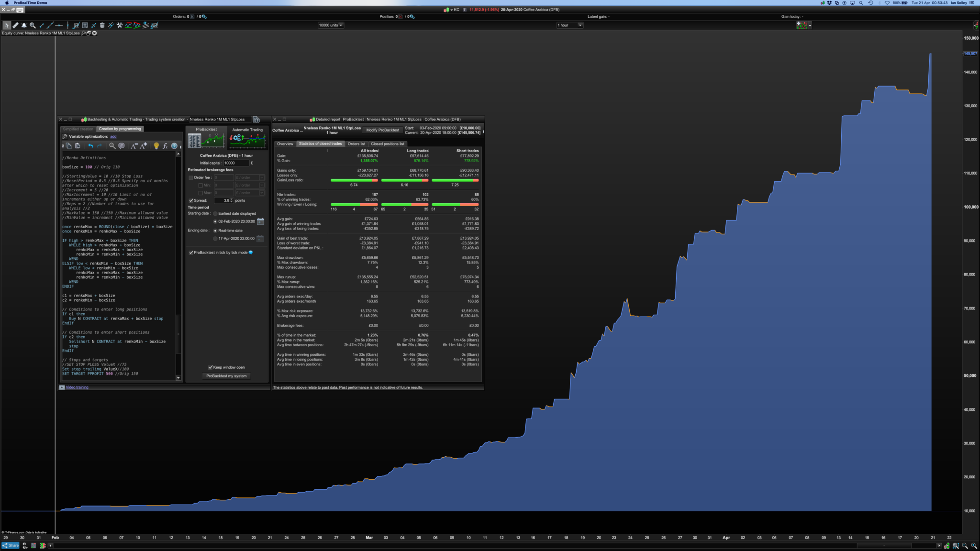The image size is (980, 551).
Task: Expand the Order fee unit dropdown
Action: coord(262,177)
